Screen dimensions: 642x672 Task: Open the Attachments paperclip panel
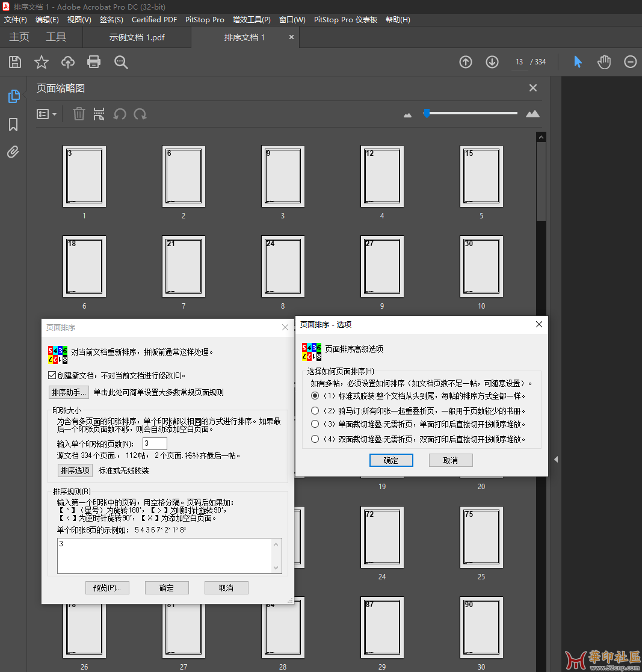13,152
